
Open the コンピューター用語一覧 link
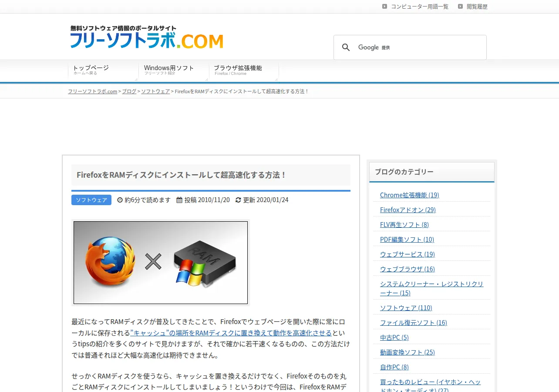(x=420, y=7)
